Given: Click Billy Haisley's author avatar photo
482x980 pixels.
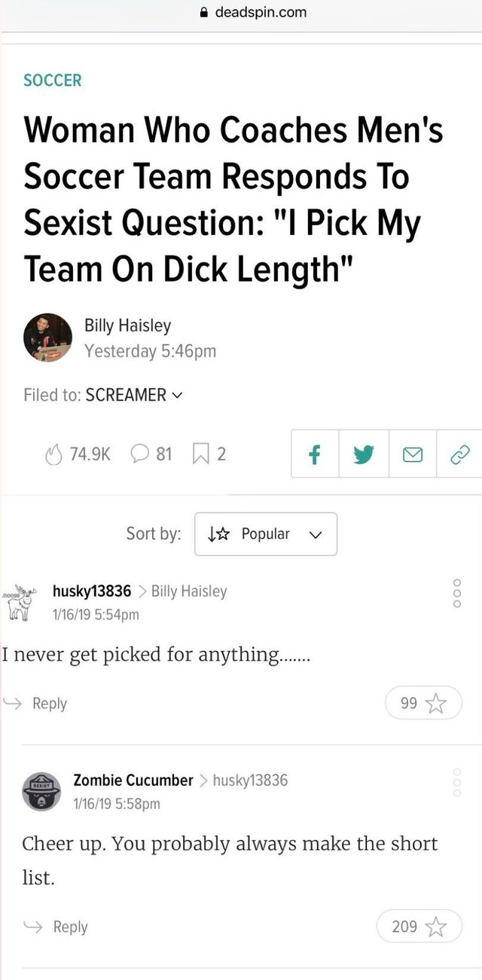Looking at the screenshot, I should (48, 338).
